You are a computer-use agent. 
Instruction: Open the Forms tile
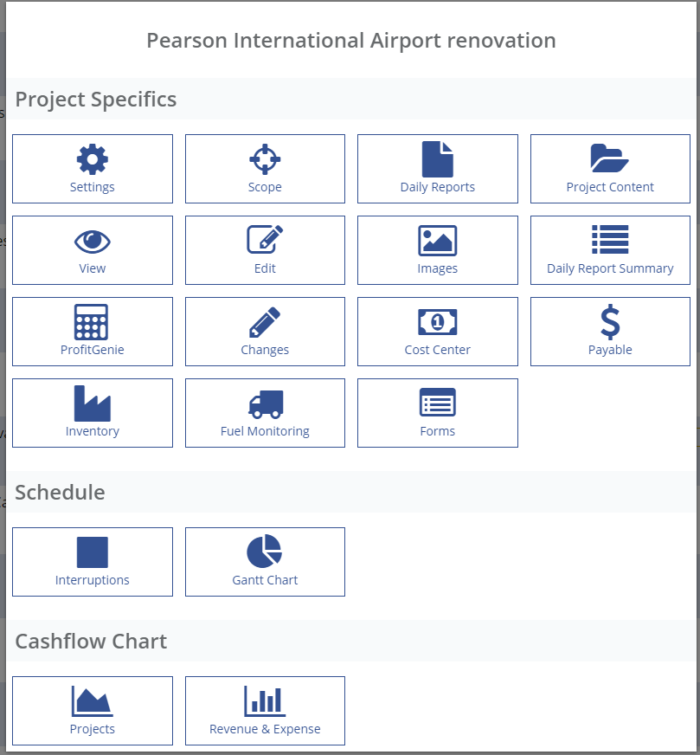click(x=438, y=413)
